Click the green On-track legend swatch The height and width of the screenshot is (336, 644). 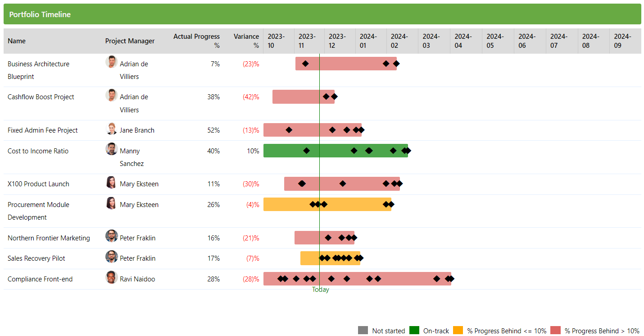(414, 331)
